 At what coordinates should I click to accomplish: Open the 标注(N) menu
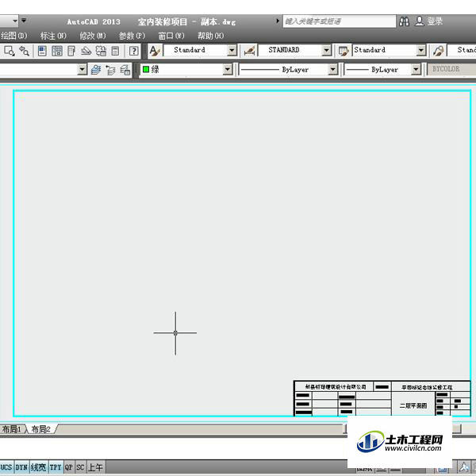53,36
